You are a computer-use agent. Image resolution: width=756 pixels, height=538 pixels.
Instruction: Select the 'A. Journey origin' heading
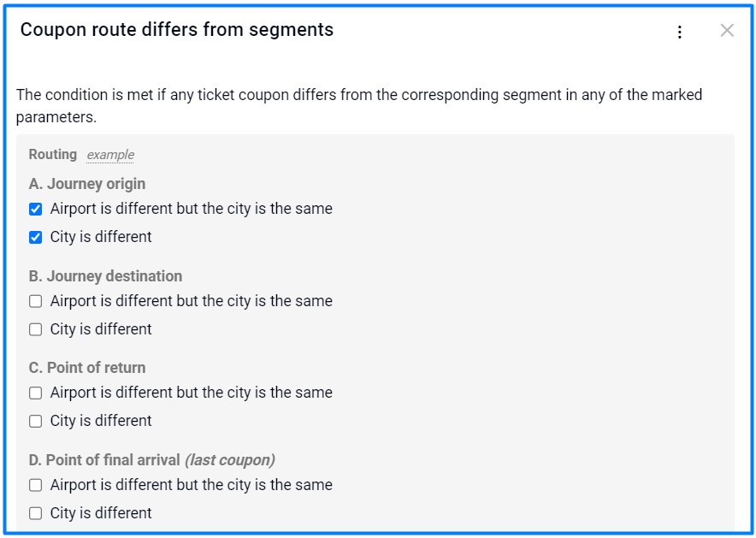[87, 184]
